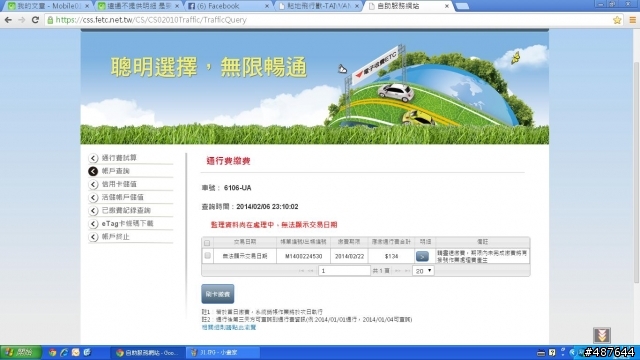Click the 通行費繳費 page heading
The height and width of the screenshot is (360, 640).
click(228, 161)
